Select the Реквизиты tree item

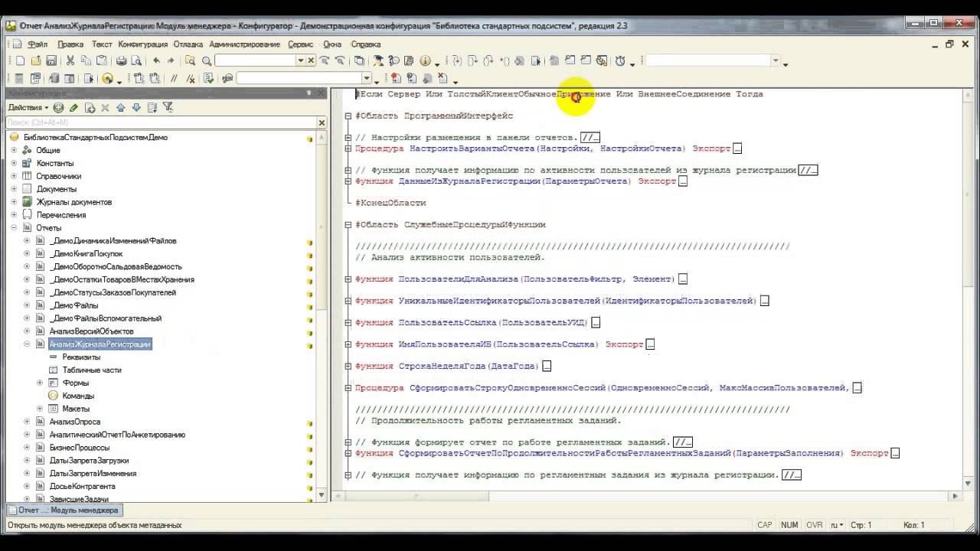pos(81,357)
